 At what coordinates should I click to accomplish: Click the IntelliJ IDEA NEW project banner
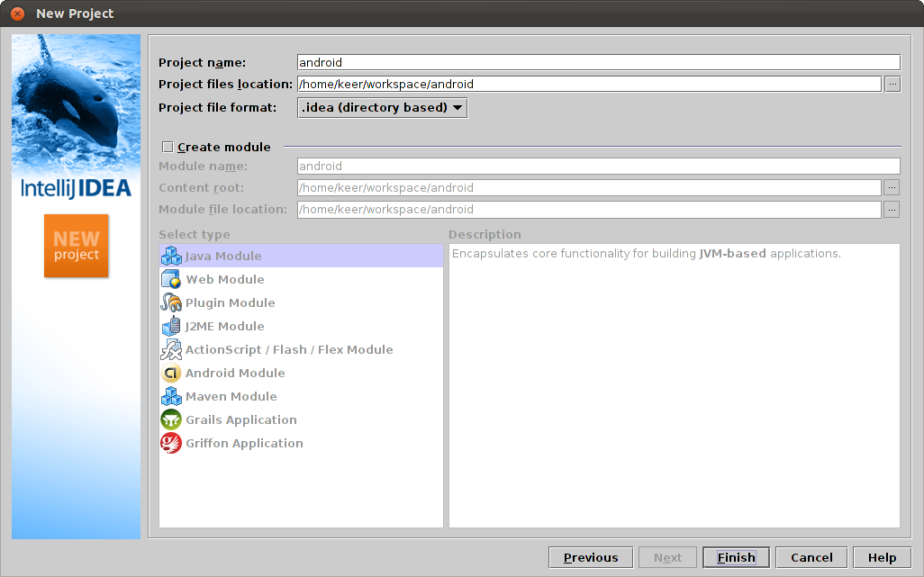point(76,246)
